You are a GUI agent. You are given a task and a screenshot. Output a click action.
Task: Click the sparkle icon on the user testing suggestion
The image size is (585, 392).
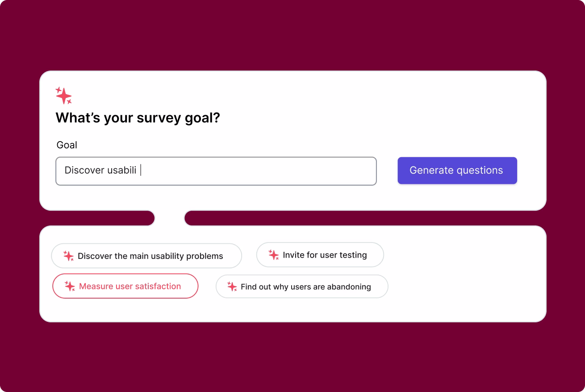[273, 254]
